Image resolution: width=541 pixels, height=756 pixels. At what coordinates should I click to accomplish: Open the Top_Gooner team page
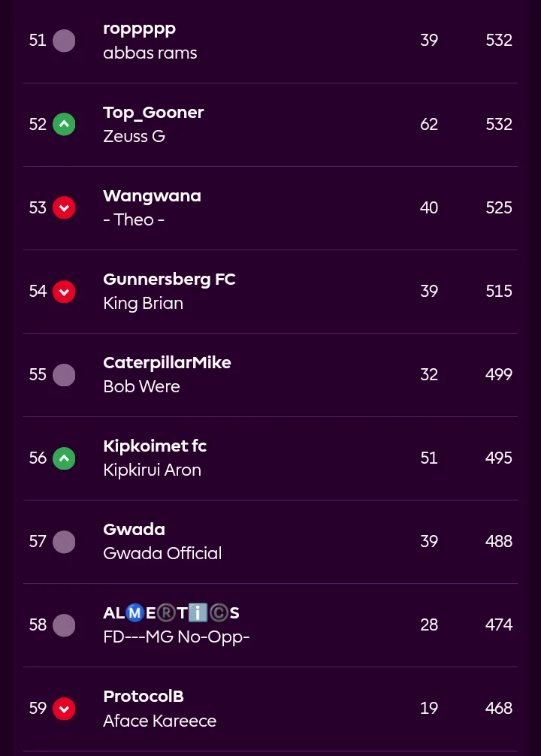coord(153,112)
